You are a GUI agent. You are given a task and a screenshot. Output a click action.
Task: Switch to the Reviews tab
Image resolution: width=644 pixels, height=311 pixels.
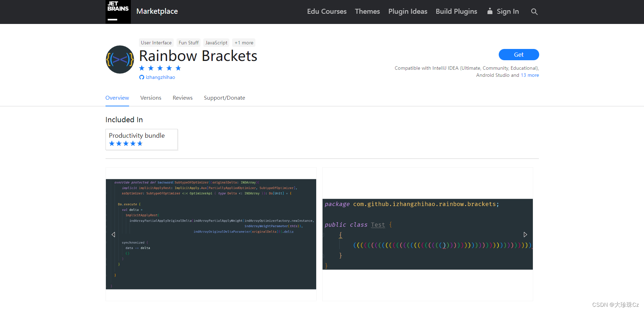183,98
